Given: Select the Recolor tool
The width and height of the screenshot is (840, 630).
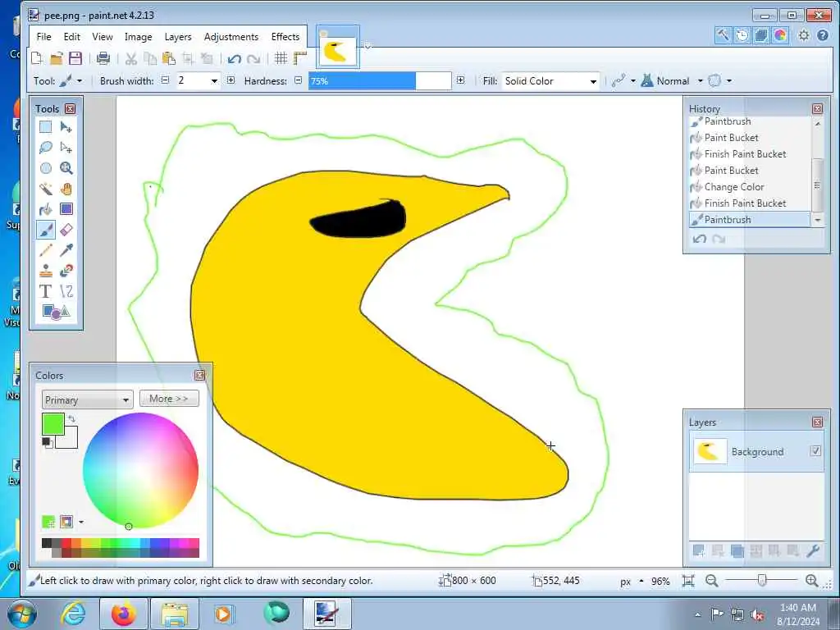Looking at the screenshot, I should [66, 271].
